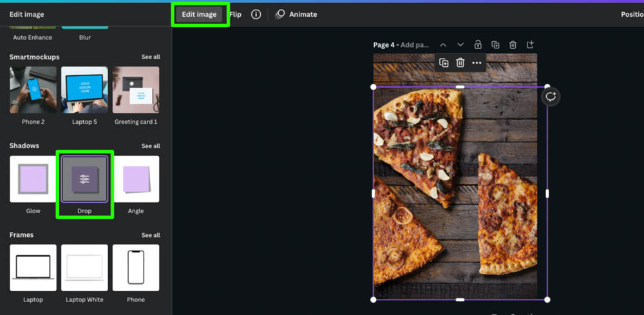The width and height of the screenshot is (644, 315).
Task: Duplicate the page using the header icon
Action: click(x=495, y=45)
